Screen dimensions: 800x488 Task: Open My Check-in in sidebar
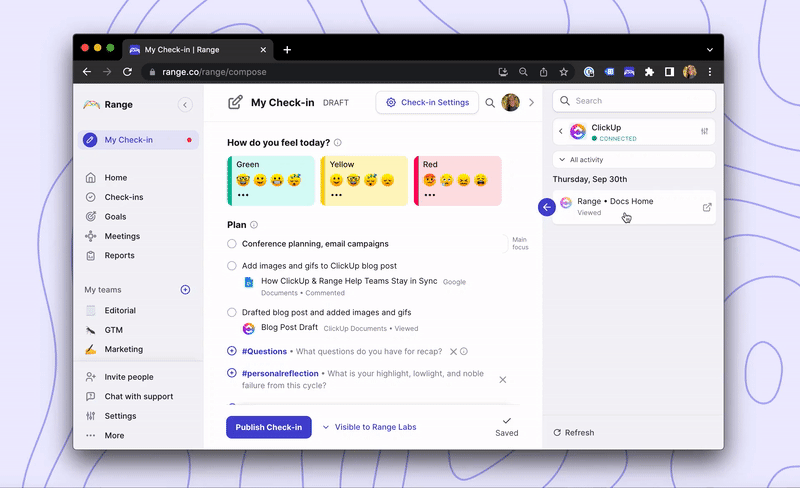[x=138, y=140]
